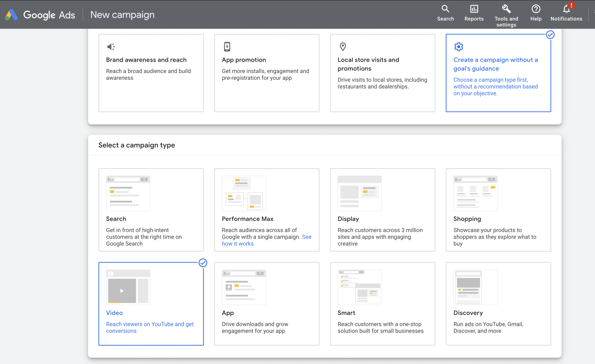Click the Discovery campaign illustration
The image size is (595, 364).
tap(476, 287)
